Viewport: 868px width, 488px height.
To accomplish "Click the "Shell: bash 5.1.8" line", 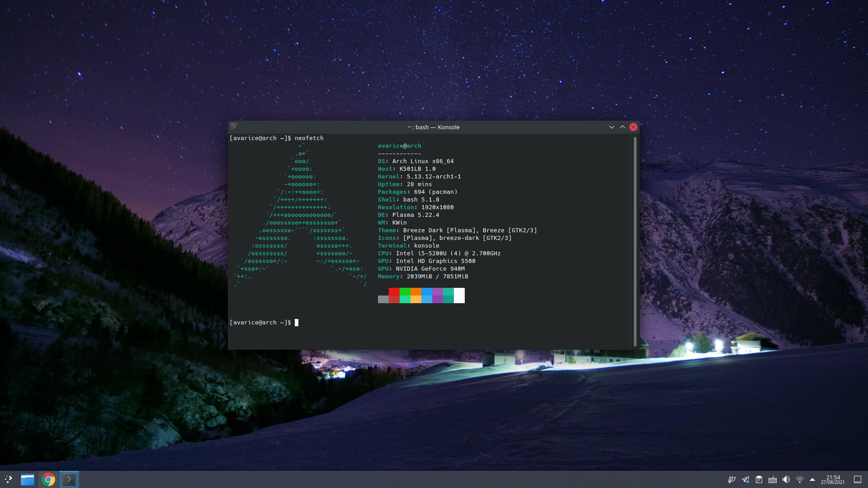I will pos(409,200).
